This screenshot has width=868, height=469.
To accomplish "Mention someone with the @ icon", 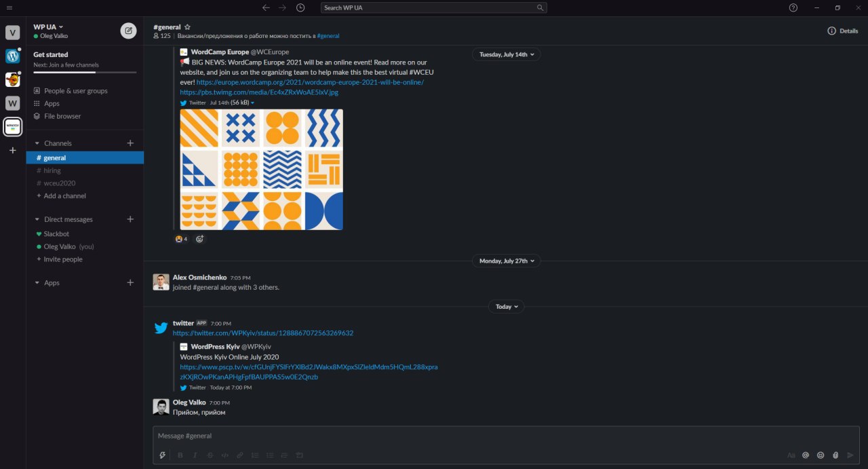I will coord(806,455).
